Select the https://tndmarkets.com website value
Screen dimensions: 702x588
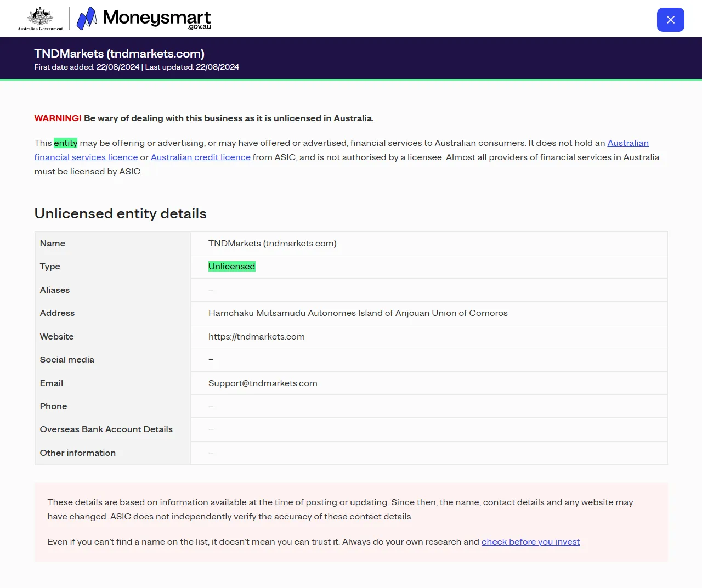[257, 337]
